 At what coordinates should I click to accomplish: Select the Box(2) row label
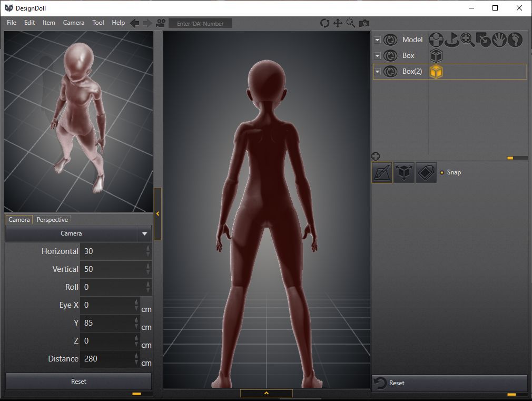point(412,71)
